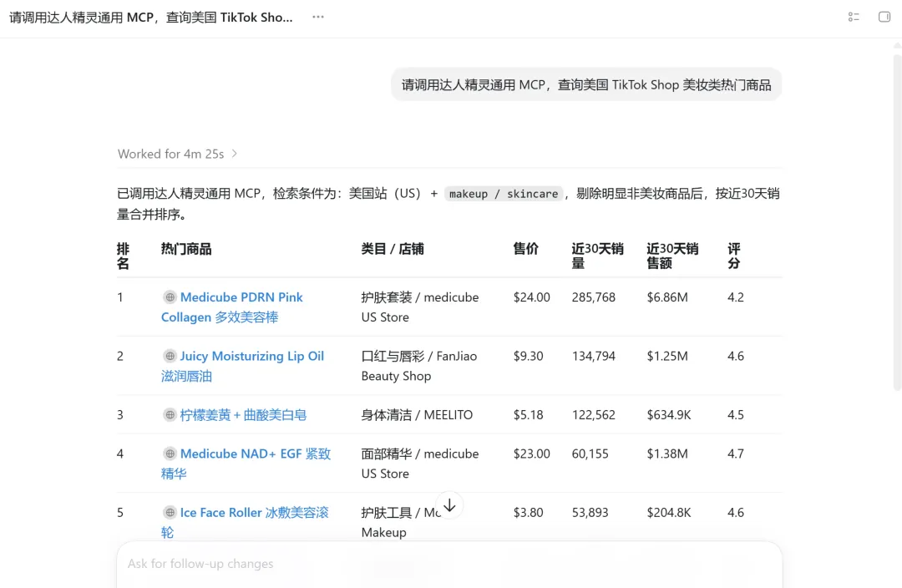The height and width of the screenshot is (588, 902).
Task: Click globe icon beside 柠檬姜黄 + 曲酸美白皂
Action: coord(170,414)
